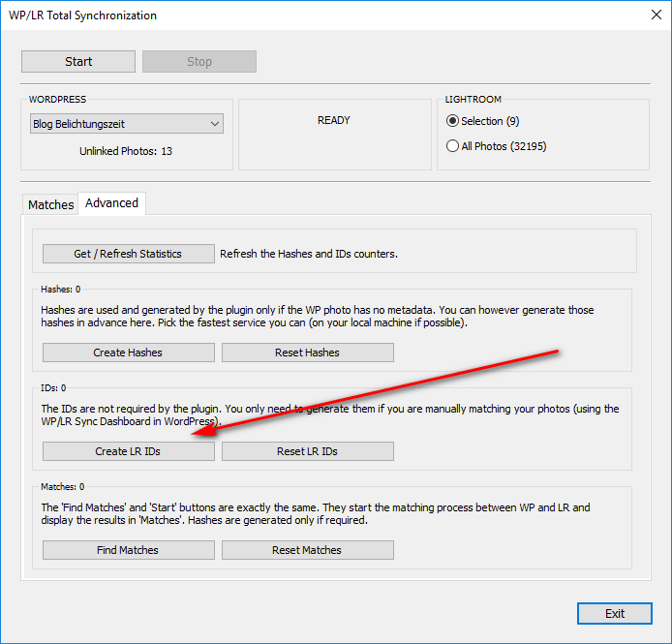Open the Blog Belichtungszeit dropdown

127,124
